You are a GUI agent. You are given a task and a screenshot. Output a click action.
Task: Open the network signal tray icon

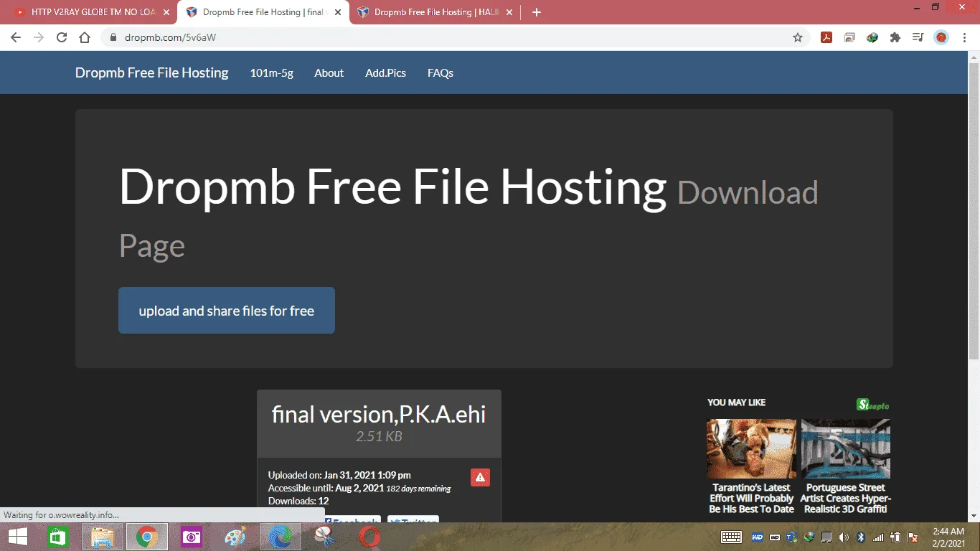tap(878, 537)
